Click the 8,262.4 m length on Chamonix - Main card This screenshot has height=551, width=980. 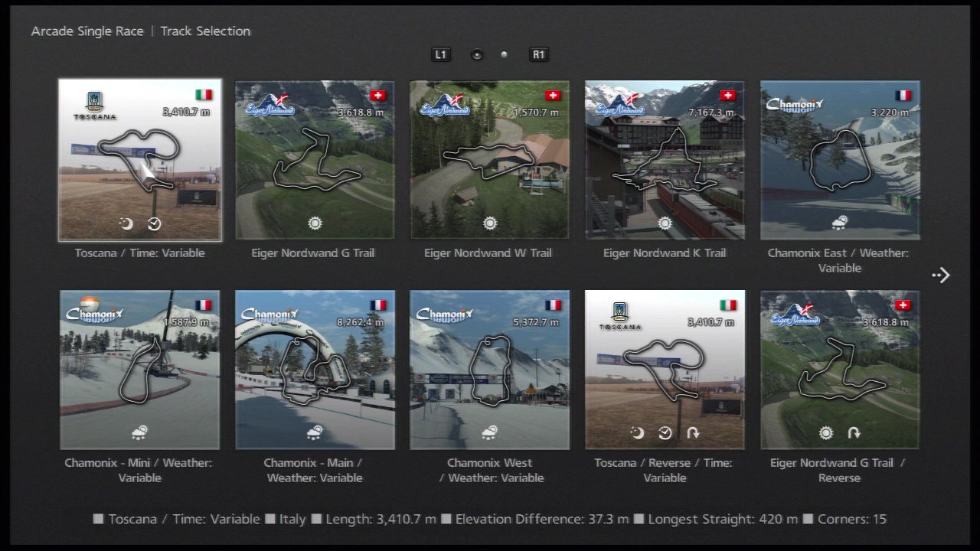tap(361, 322)
